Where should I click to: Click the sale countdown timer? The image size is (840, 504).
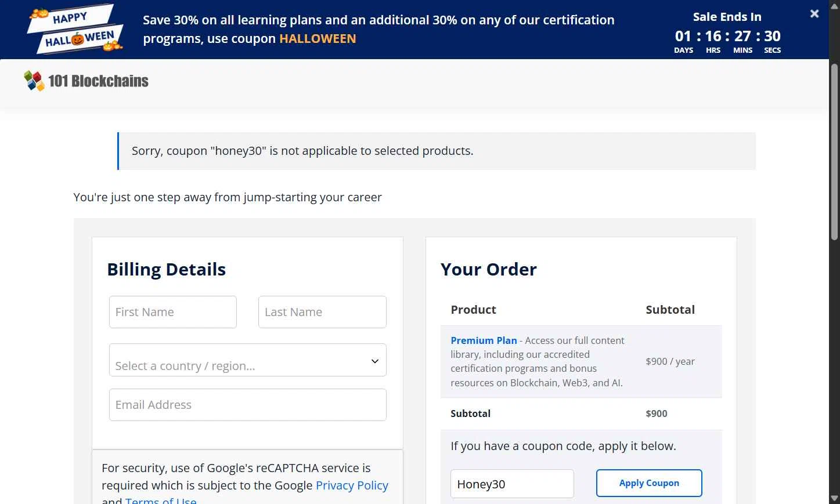click(727, 41)
